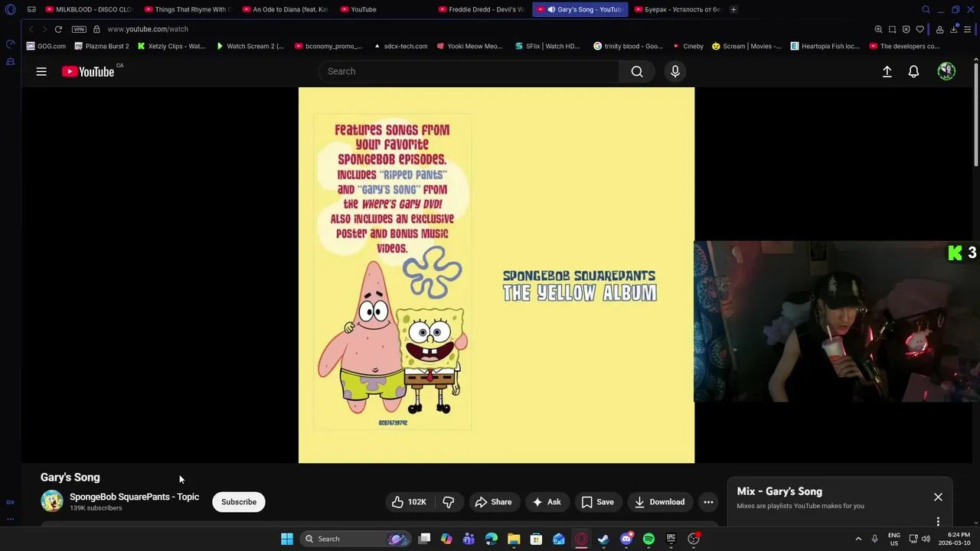Like the video with 102K thumbs up
Image resolution: width=980 pixels, height=551 pixels.
[408, 502]
